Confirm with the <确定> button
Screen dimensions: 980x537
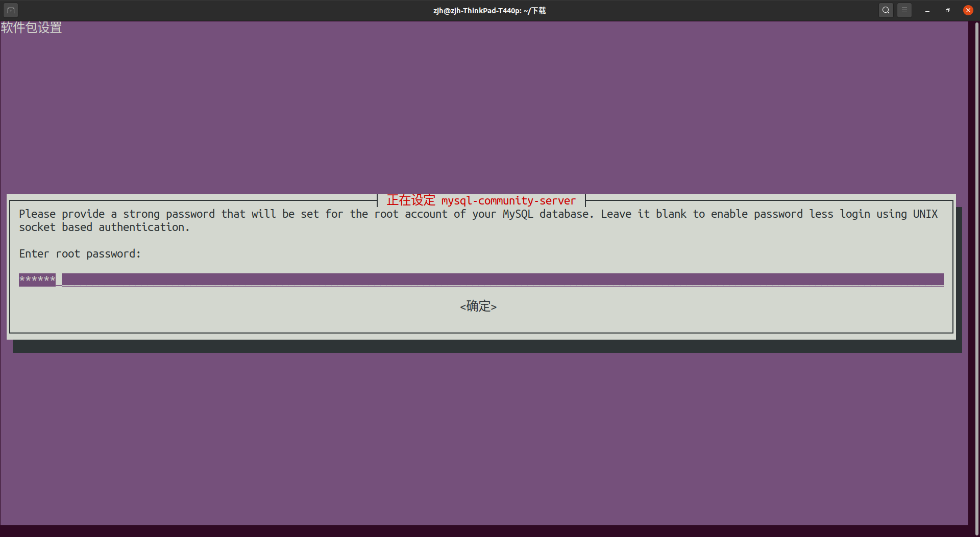(x=478, y=306)
